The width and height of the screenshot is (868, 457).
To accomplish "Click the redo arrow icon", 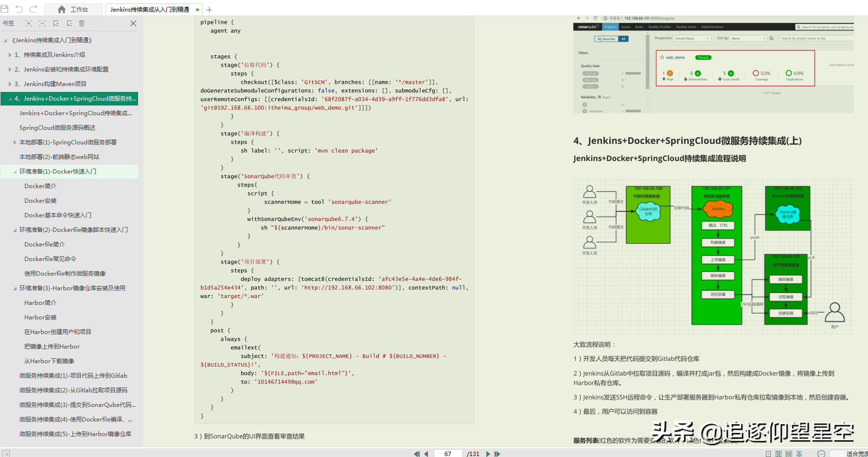I will coord(34,9).
